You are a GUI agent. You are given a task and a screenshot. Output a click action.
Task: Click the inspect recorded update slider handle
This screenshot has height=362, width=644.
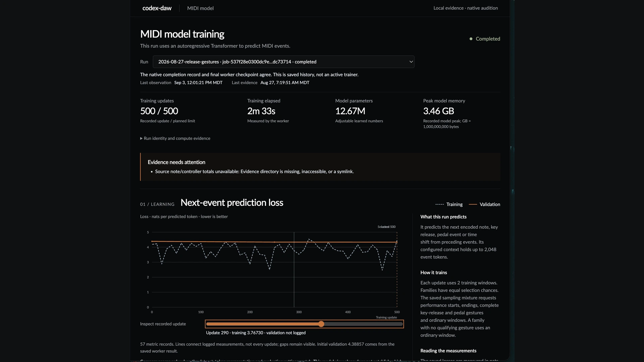(321, 324)
